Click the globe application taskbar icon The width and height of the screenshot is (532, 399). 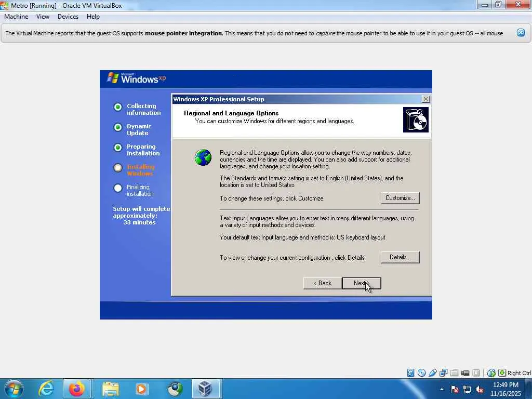click(175, 389)
